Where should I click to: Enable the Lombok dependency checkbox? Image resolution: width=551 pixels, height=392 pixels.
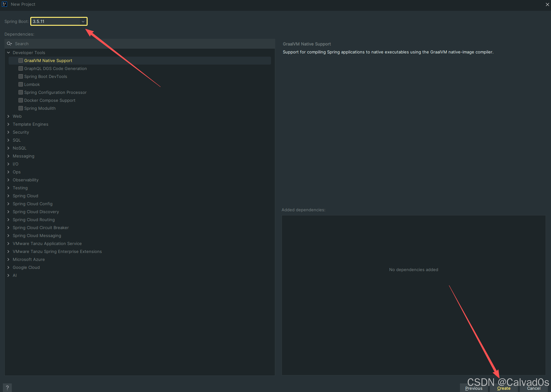pos(21,84)
